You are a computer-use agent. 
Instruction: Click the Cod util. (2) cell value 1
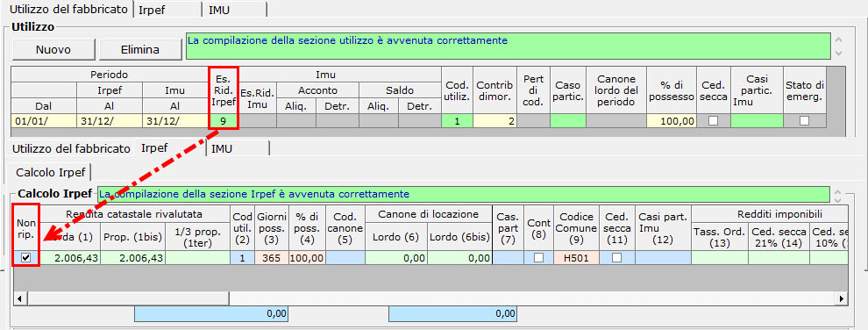243,257
